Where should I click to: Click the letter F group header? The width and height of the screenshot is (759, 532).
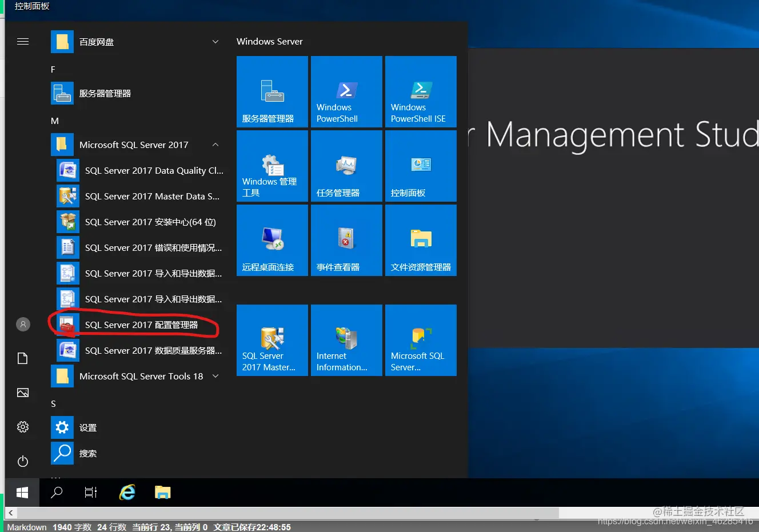pos(53,69)
